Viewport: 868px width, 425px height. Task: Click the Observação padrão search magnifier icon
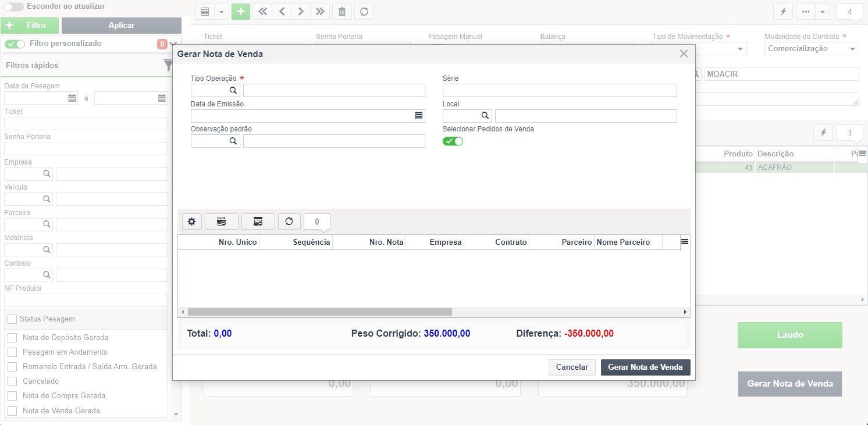point(233,141)
